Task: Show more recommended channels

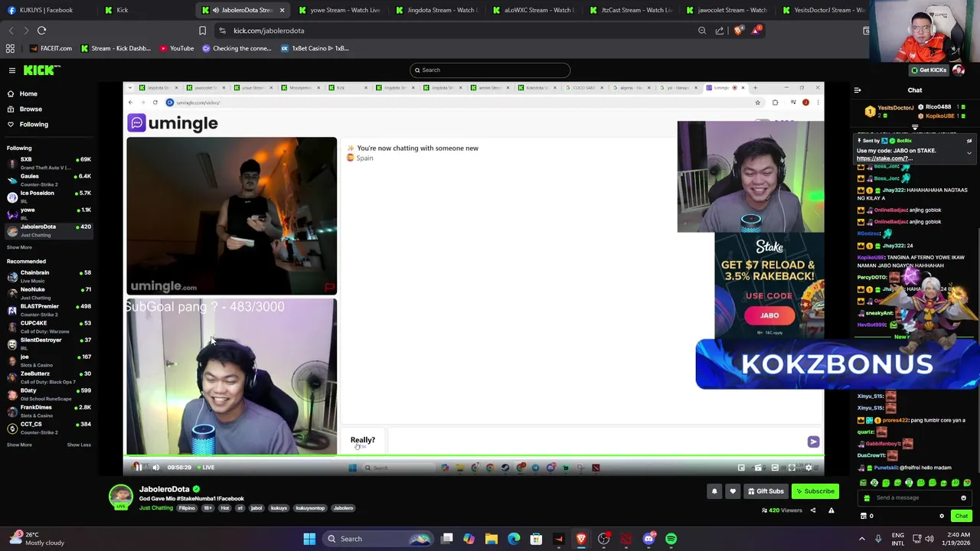Action: (19, 445)
